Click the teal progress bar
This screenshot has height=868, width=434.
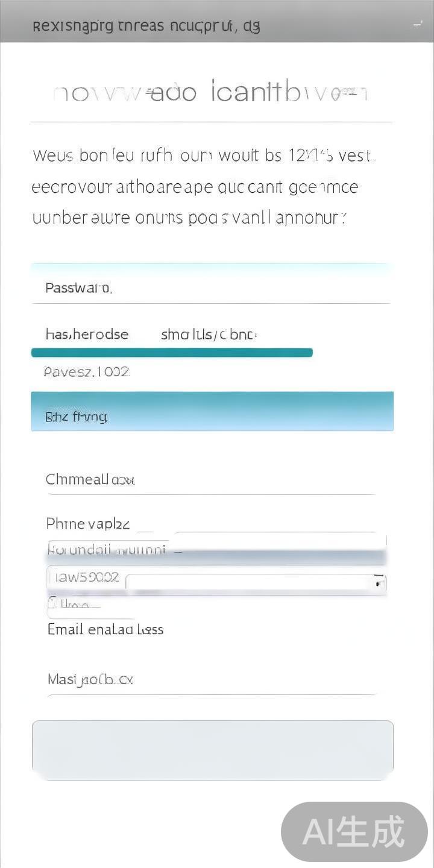[x=172, y=353]
